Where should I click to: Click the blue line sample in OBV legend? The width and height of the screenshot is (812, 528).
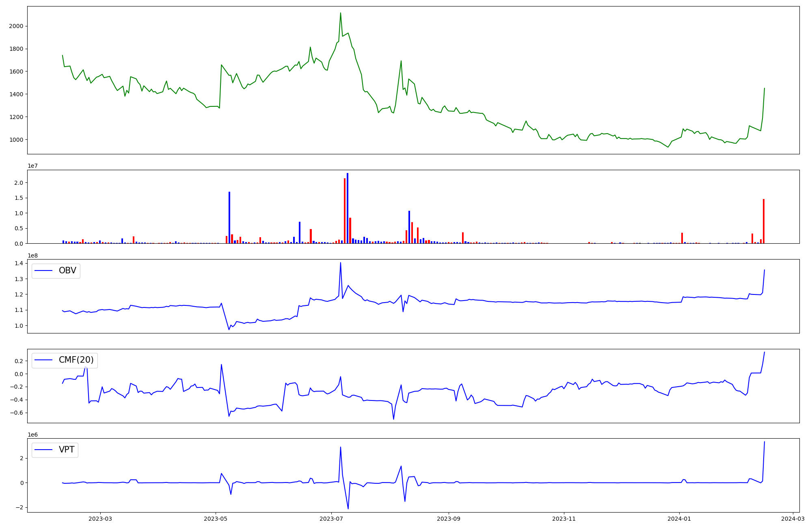[x=43, y=271]
